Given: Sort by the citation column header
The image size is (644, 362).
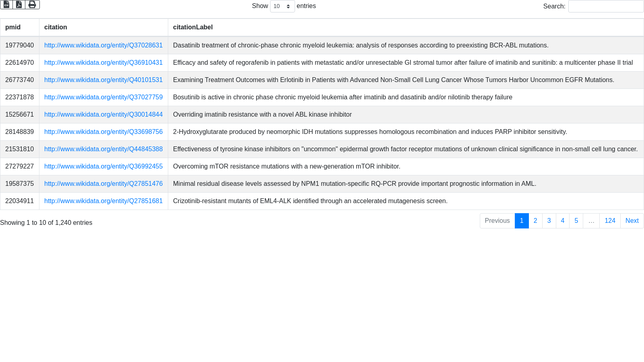Looking at the screenshot, I should (x=56, y=27).
